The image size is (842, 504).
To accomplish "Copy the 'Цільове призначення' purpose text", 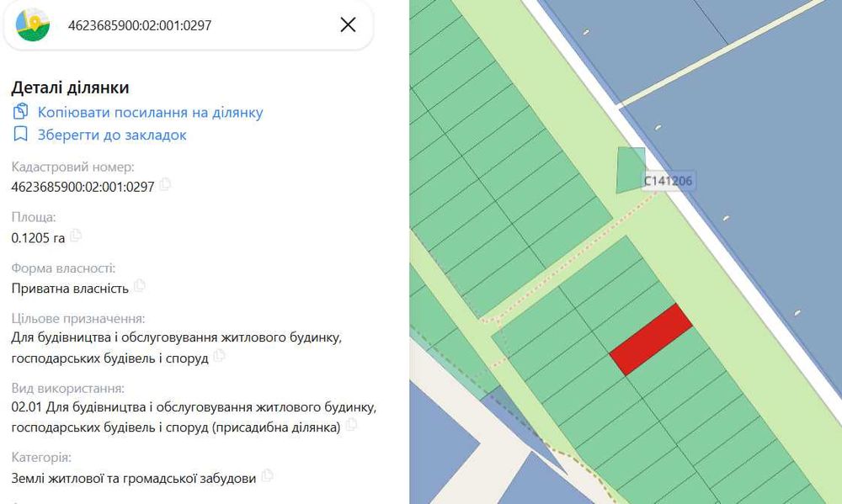I will pos(219,356).
